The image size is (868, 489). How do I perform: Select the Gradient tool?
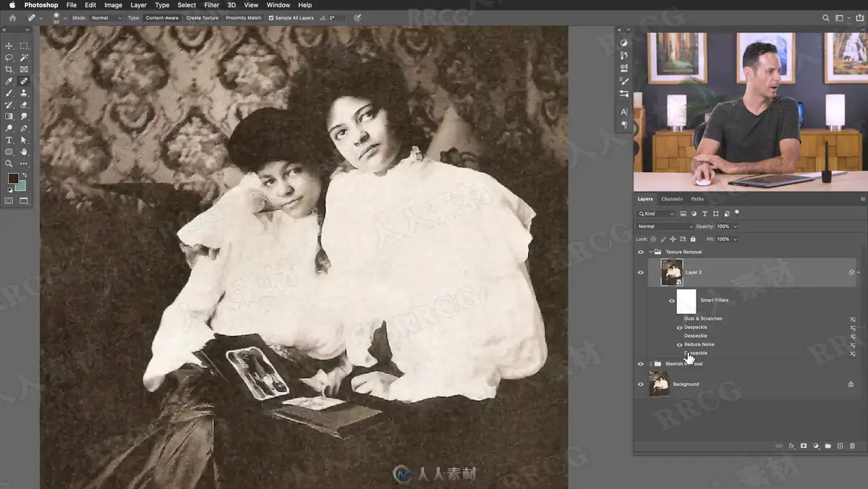[x=9, y=116]
